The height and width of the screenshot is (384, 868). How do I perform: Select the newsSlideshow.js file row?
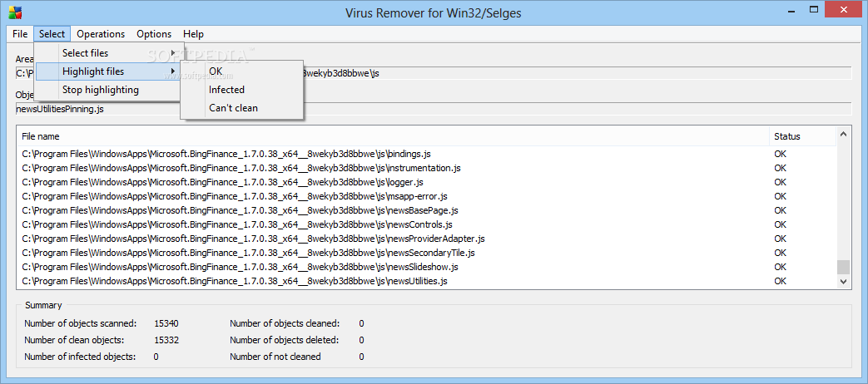click(426, 267)
